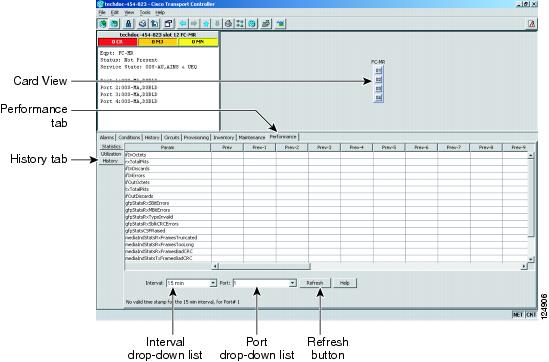Click the first green globe toolbar icon
549x362 pixels.
[x=103, y=23]
